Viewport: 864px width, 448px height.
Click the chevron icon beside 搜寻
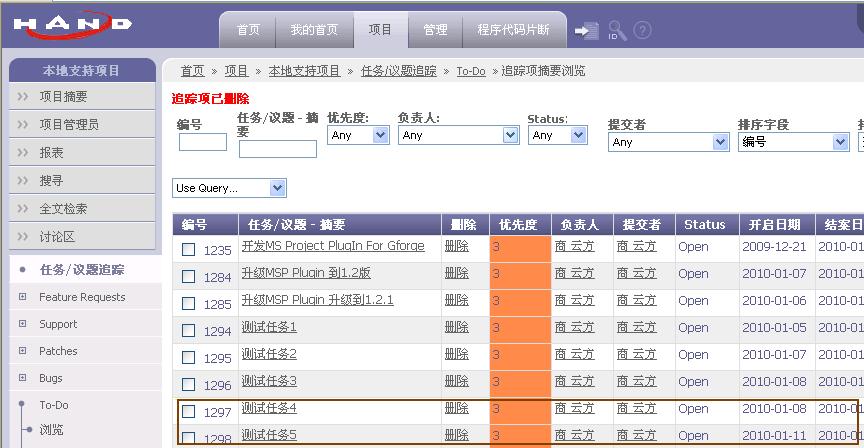[x=23, y=181]
